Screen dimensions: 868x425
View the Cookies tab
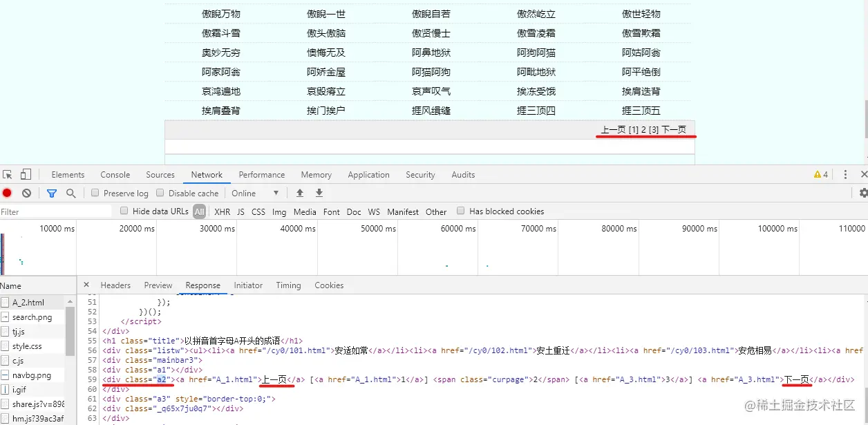(x=329, y=285)
